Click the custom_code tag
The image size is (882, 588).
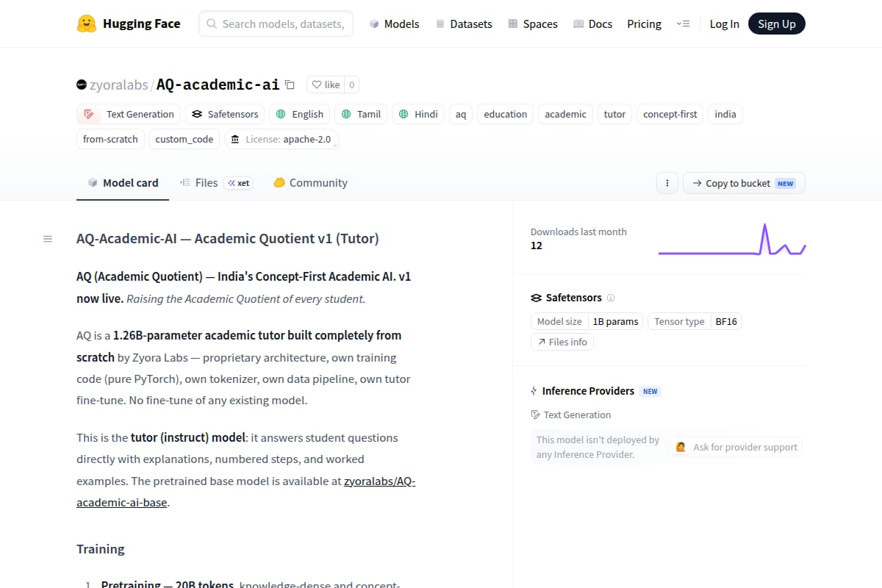184,139
